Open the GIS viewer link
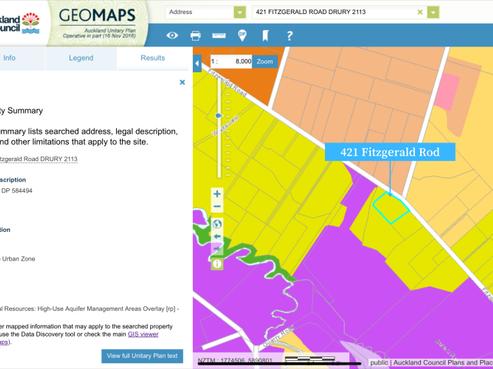 [143, 334]
